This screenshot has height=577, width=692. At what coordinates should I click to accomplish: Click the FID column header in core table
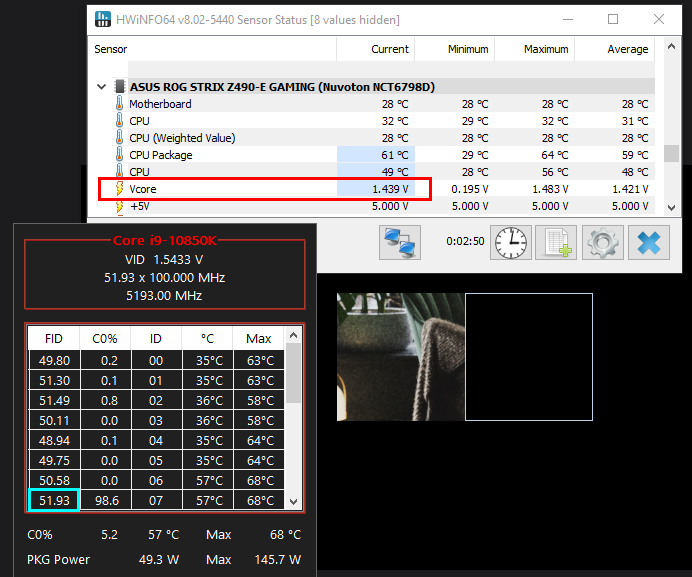coord(54,339)
